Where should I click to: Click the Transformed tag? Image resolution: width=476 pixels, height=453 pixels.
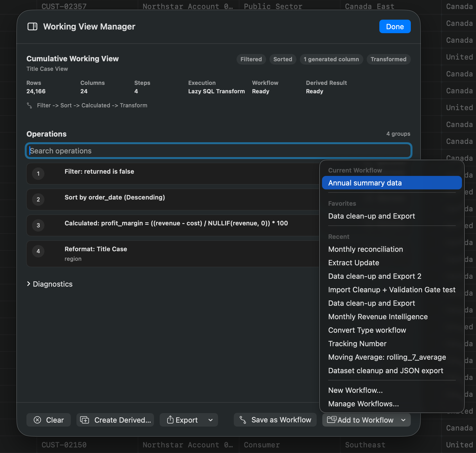(x=389, y=59)
